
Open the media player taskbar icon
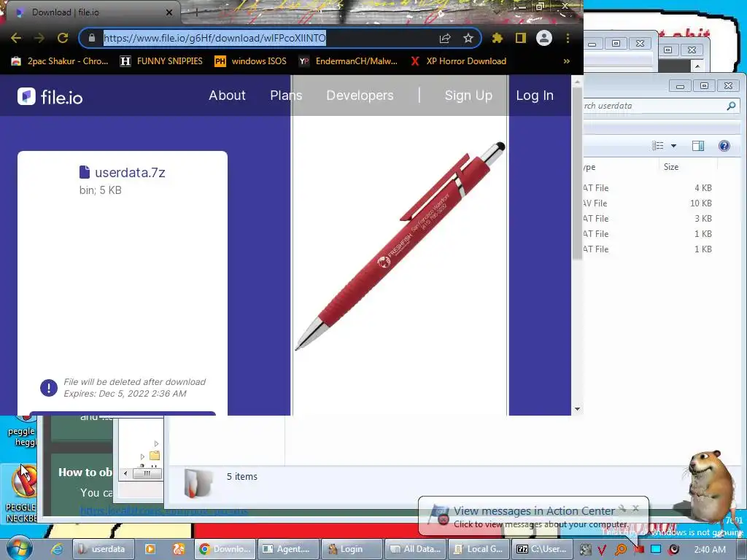(x=150, y=549)
